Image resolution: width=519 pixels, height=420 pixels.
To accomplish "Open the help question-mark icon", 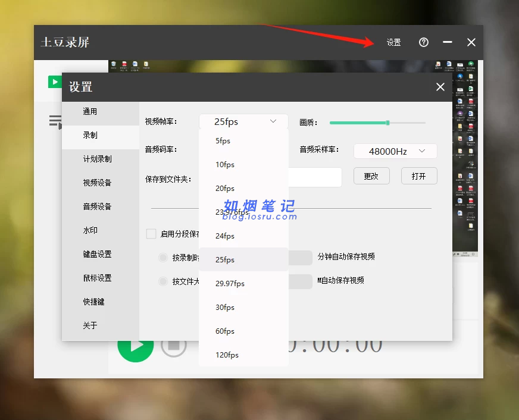I will 423,42.
